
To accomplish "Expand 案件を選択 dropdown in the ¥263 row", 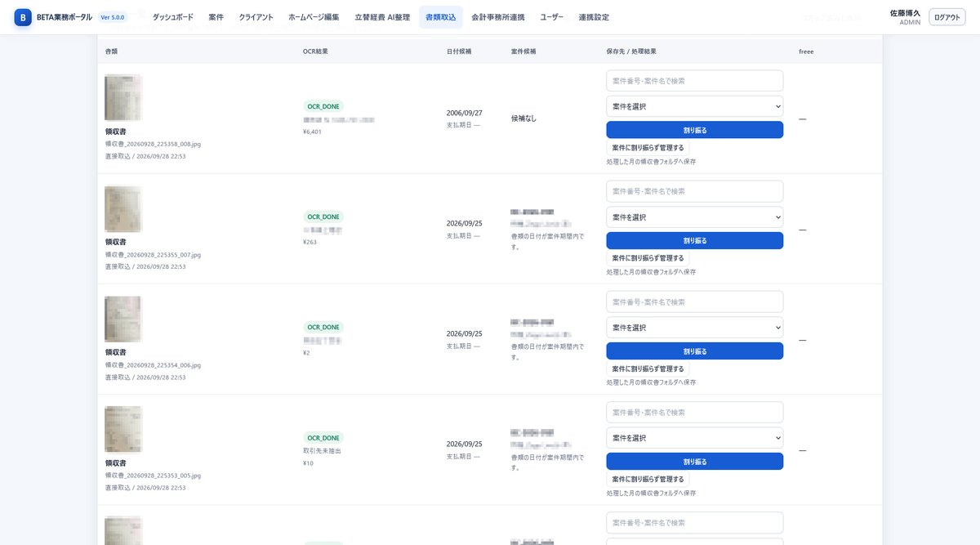I will click(x=695, y=217).
